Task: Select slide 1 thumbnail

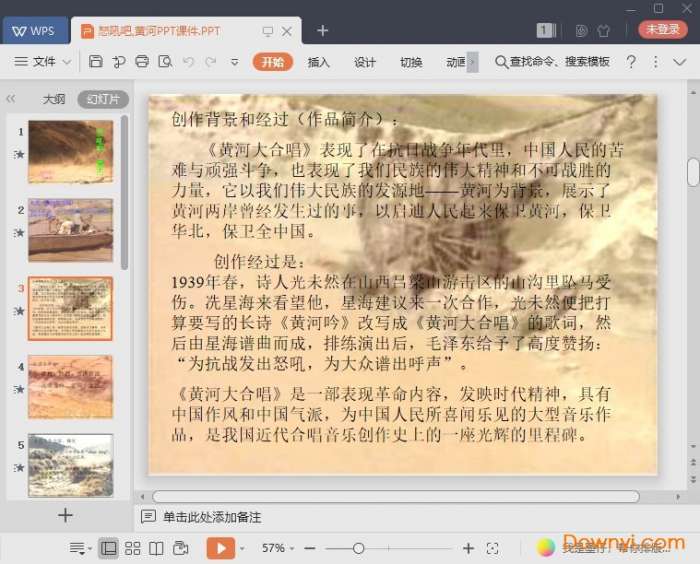Action: 71,151
